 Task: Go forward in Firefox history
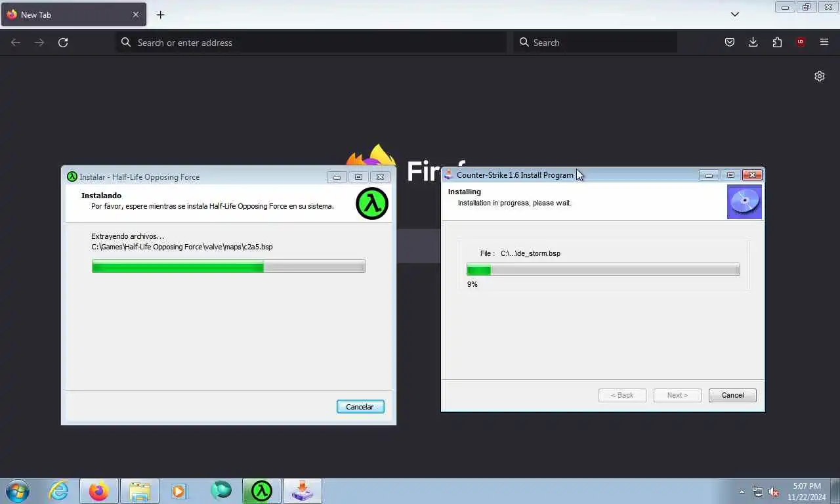[39, 43]
